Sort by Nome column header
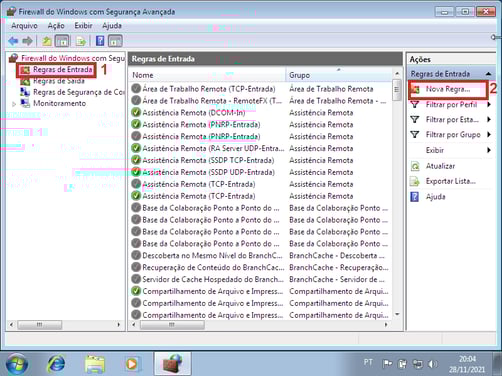The image size is (502, 376). tap(207, 75)
